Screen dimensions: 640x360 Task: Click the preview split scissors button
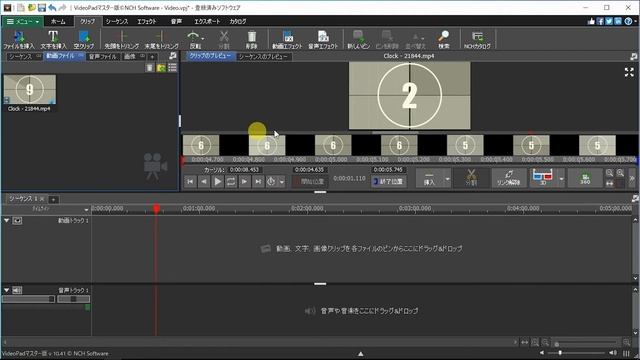471,178
